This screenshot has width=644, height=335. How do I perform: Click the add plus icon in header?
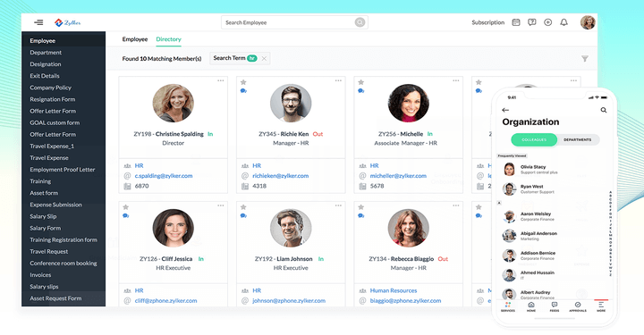coord(548,22)
